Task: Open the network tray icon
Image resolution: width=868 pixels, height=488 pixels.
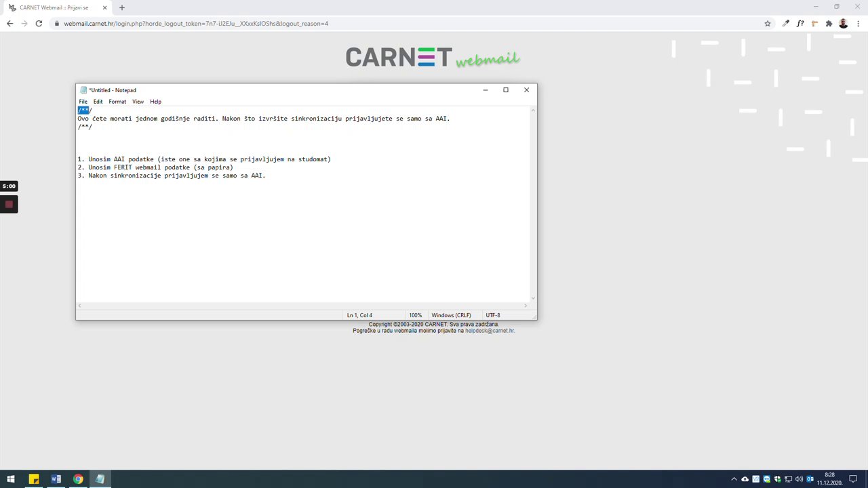Action: 788,479
